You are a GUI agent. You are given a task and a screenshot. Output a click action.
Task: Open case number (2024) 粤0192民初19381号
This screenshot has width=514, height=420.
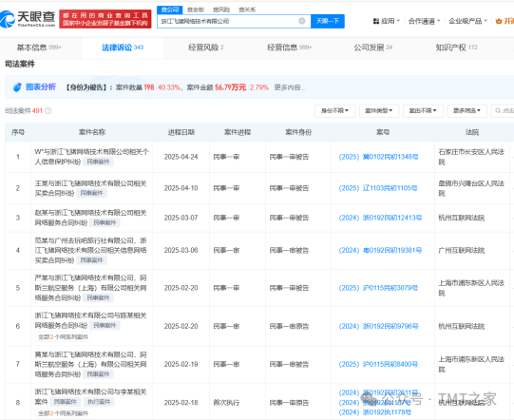tap(380, 251)
